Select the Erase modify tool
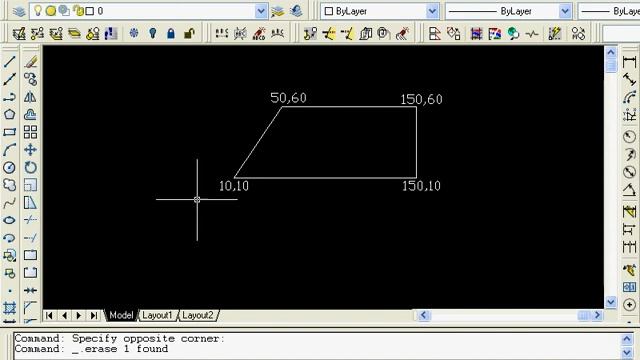Screen dimensions: 640x360 tap(31, 62)
